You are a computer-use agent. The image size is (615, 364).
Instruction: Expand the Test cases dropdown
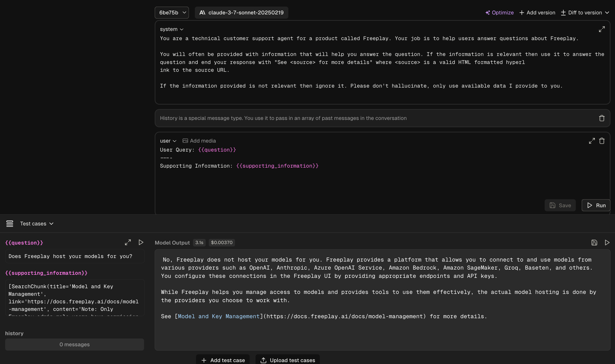coord(37,224)
